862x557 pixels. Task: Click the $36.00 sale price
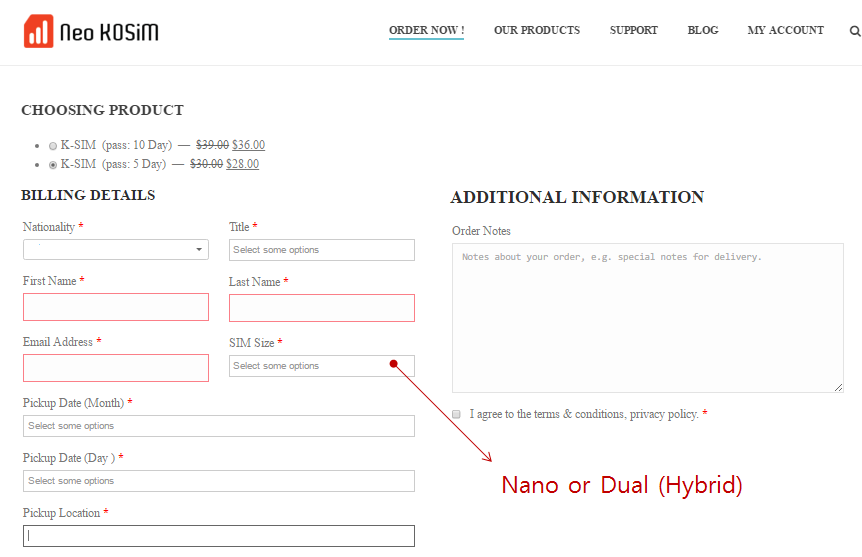[248, 145]
